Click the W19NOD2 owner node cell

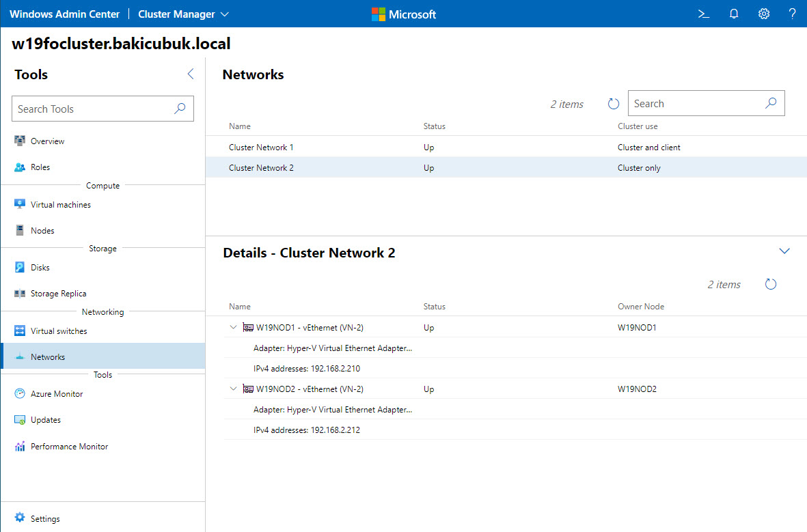pyautogui.click(x=637, y=389)
